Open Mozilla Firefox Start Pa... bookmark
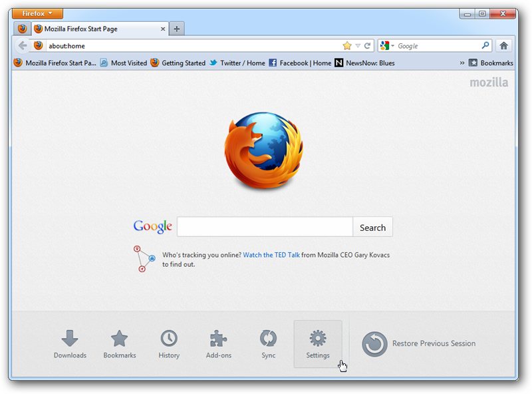 click(55, 63)
